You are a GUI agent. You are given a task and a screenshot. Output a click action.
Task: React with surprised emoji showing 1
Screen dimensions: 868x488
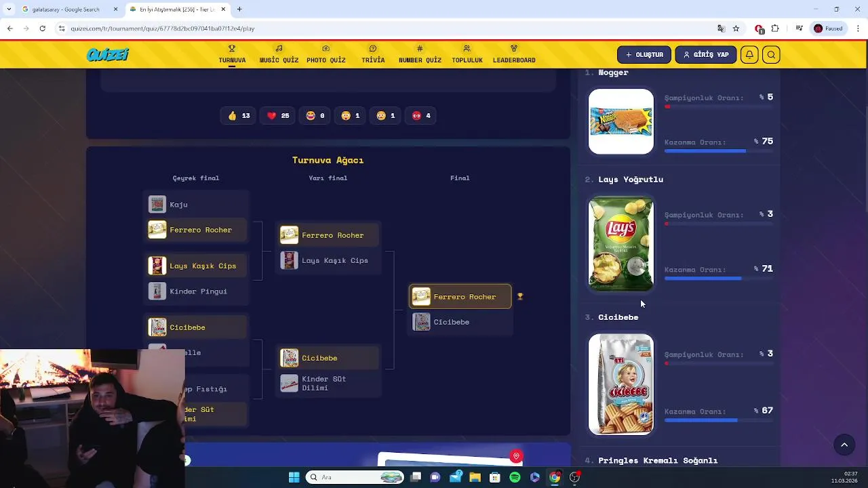(351, 116)
